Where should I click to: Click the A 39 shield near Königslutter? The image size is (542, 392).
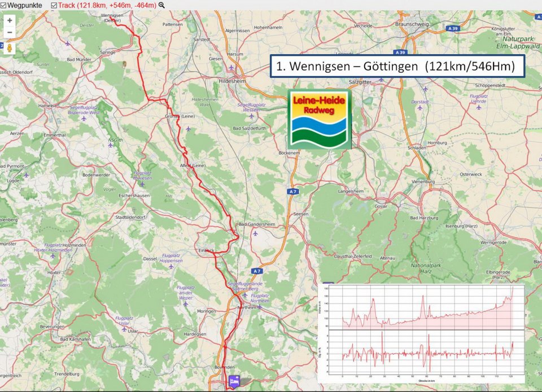click(x=453, y=28)
